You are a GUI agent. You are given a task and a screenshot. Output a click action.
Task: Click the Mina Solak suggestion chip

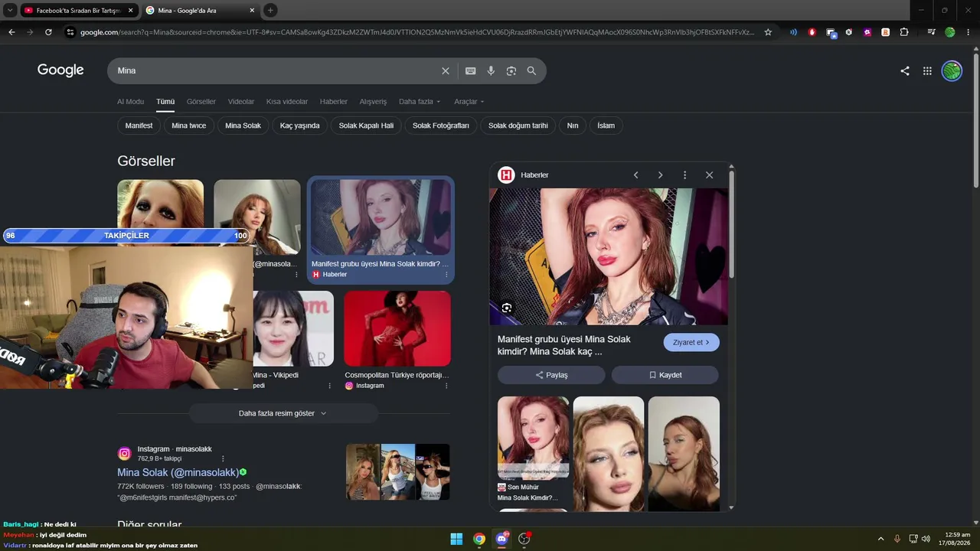tap(243, 126)
